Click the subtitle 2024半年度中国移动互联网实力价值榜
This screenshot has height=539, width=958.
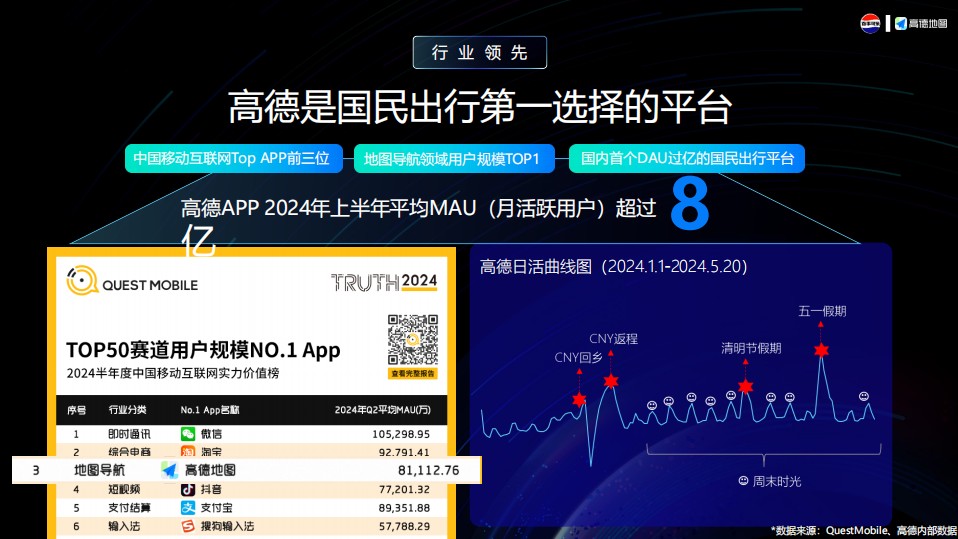point(172,373)
